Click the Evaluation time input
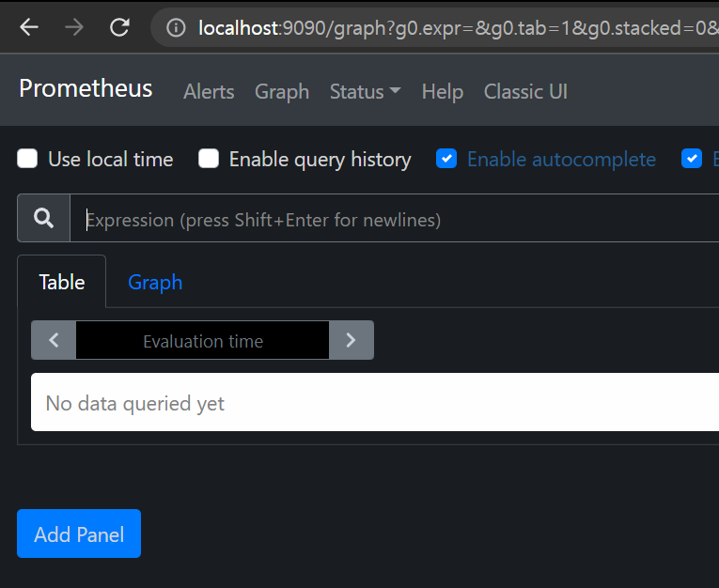 click(203, 340)
